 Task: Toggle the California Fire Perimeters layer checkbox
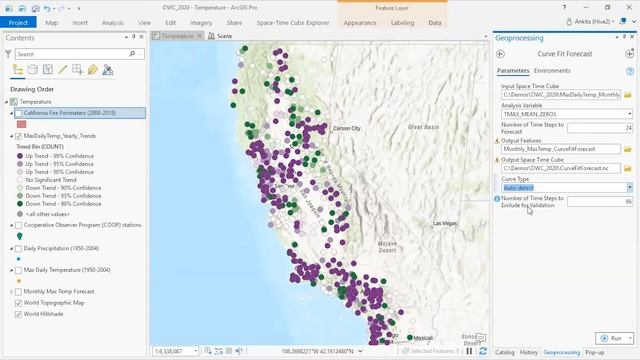click(x=18, y=113)
